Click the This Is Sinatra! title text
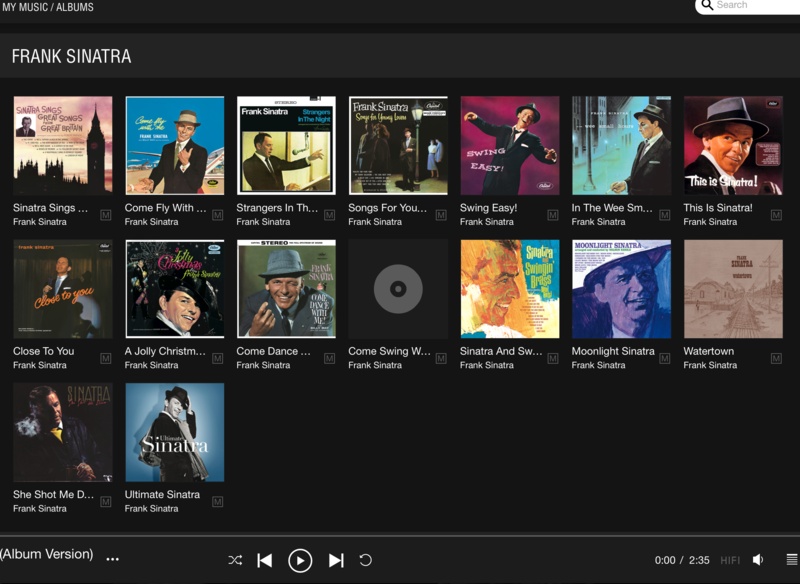 pyautogui.click(x=718, y=208)
